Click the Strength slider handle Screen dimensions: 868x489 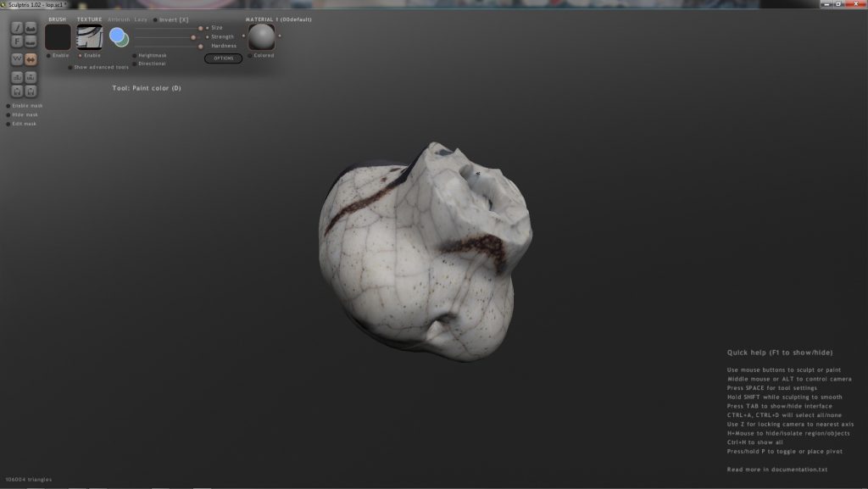coord(194,37)
